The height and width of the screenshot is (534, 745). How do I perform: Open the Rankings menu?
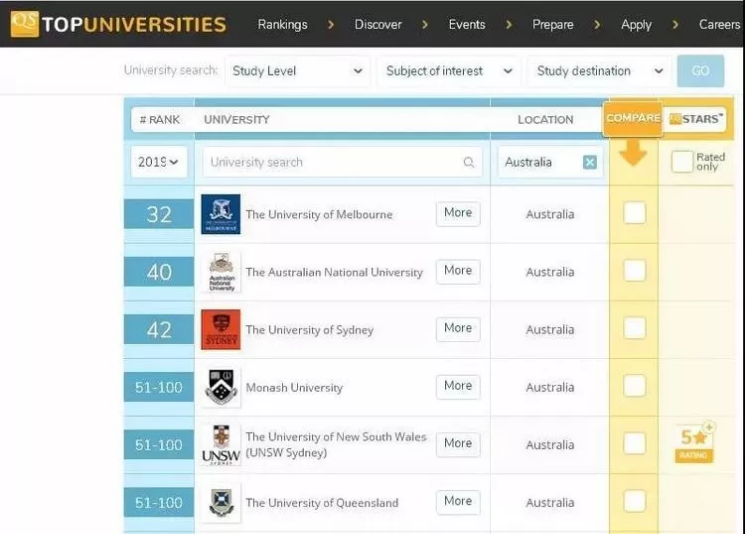(x=283, y=24)
